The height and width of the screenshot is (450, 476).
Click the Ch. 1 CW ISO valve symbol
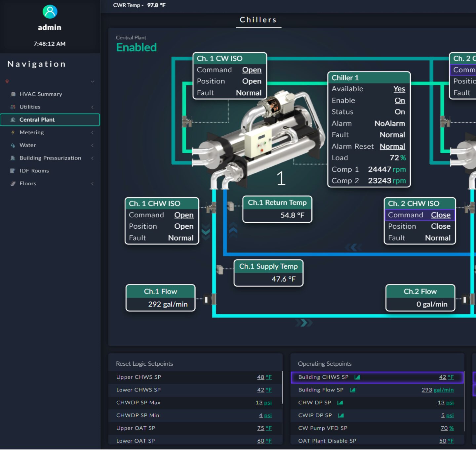187,121
